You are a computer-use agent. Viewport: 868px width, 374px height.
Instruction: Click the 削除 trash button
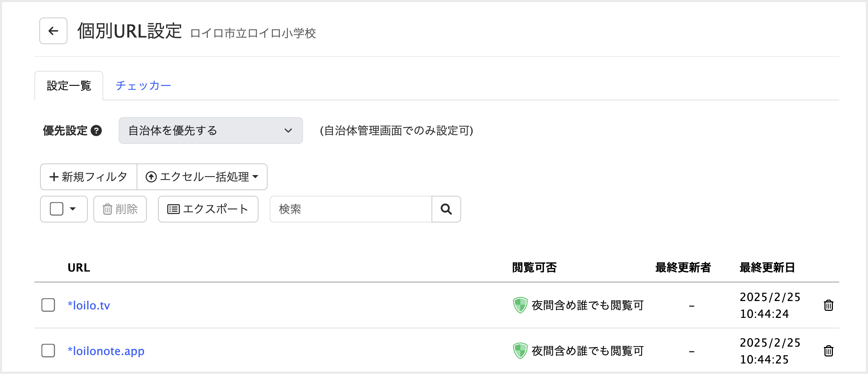point(120,209)
